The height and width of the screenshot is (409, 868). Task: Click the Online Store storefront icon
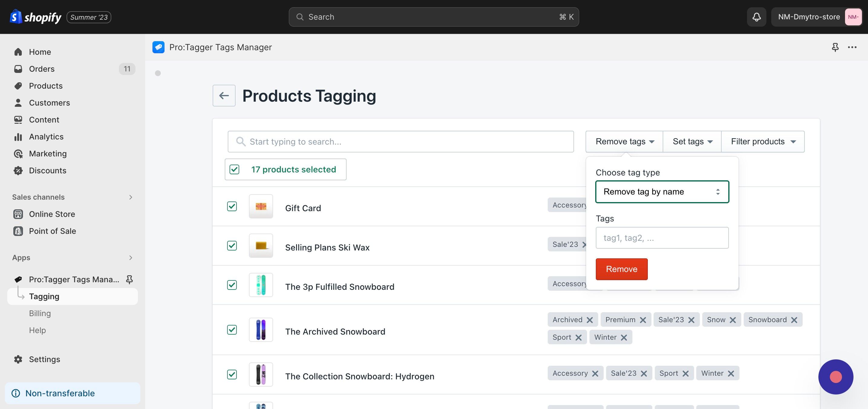click(x=18, y=214)
